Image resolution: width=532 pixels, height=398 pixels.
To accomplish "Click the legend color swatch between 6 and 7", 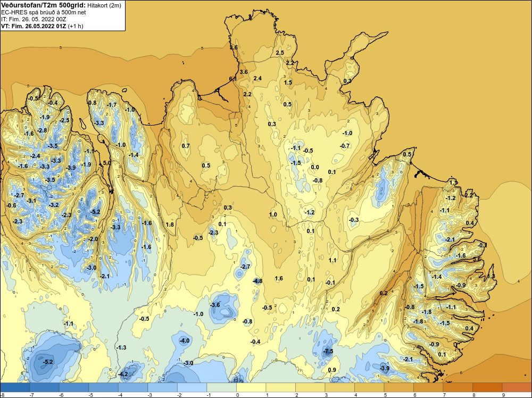I will point(428,387).
